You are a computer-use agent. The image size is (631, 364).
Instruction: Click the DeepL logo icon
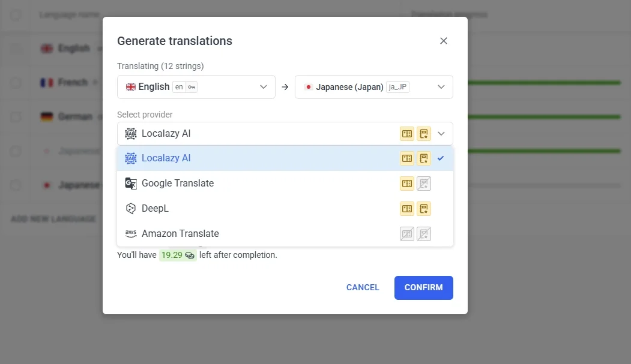point(131,209)
